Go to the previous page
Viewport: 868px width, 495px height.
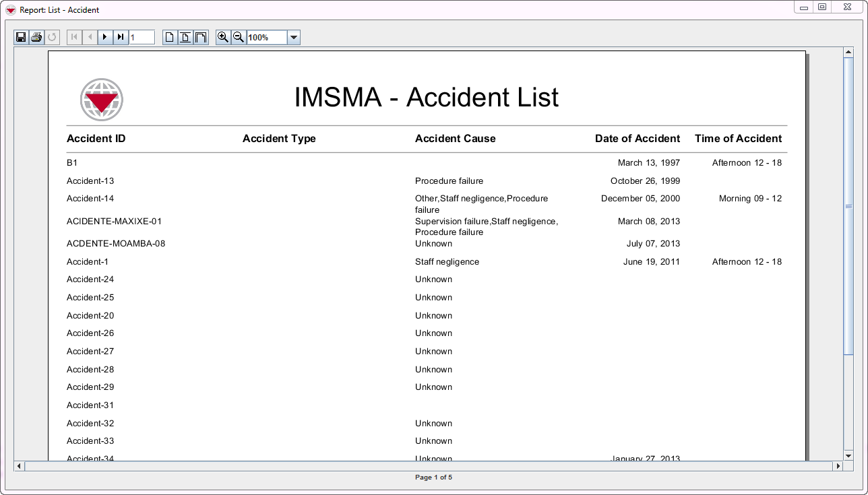(90, 37)
